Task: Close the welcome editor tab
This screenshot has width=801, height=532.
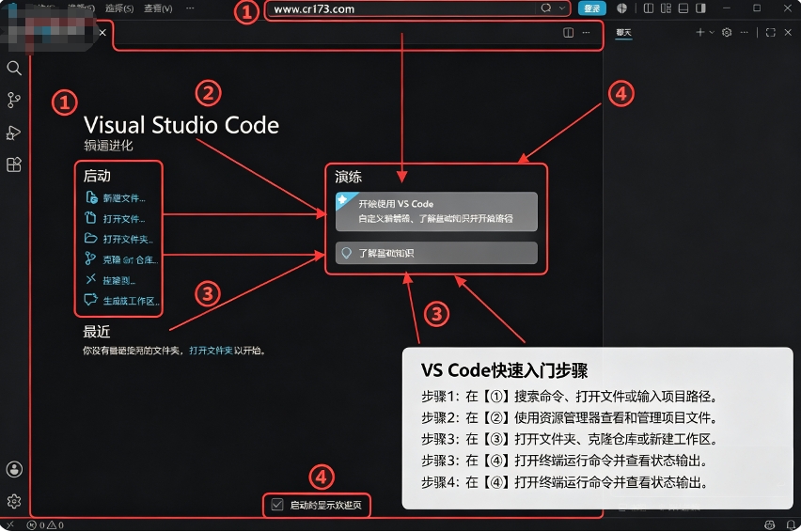Action: click(x=102, y=32)
